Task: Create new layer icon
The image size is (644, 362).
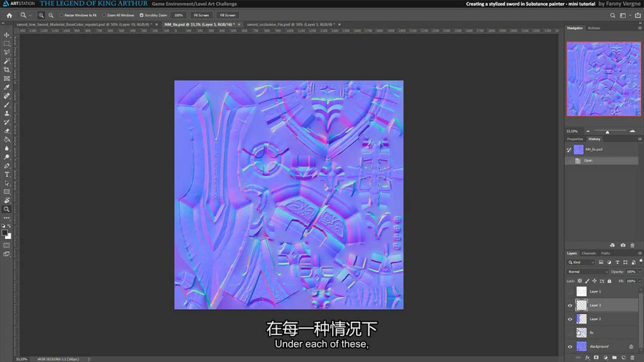Action: pos(623,358)
